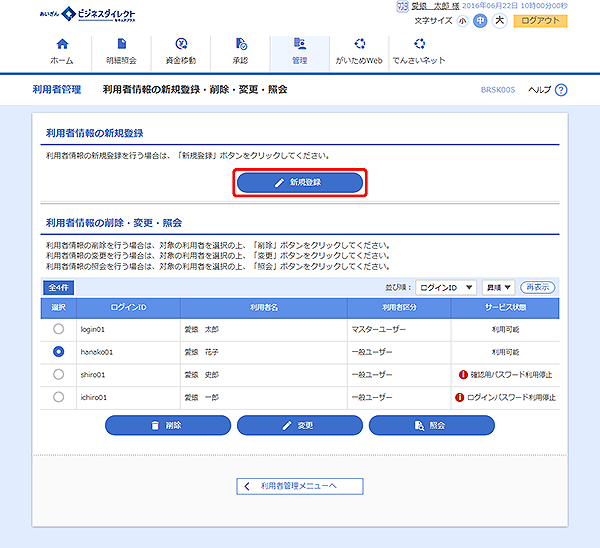The image size is (600, 548).
Task: Click the yen transfer icon above 資金移動
Action: click(181, 44)
